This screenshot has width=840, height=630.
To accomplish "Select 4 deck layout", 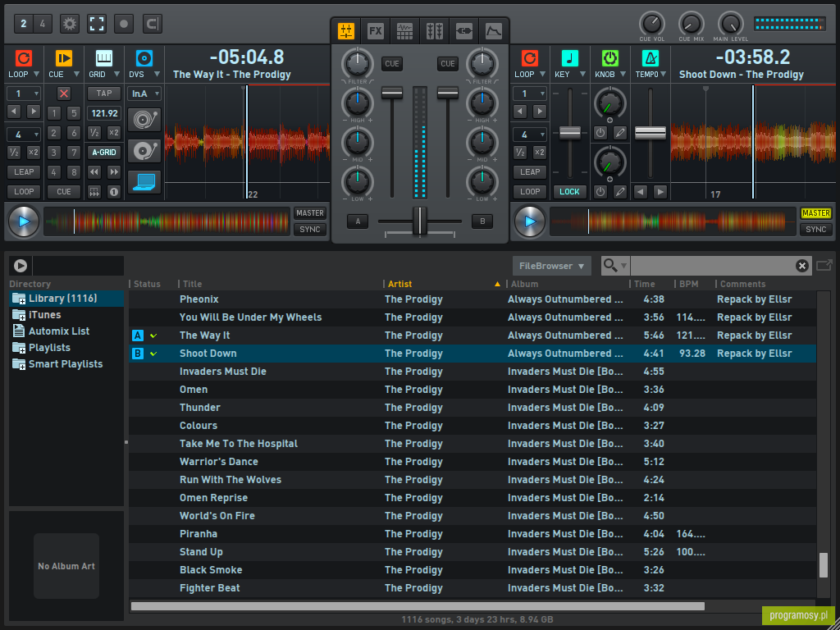I will tap(43, 24).
